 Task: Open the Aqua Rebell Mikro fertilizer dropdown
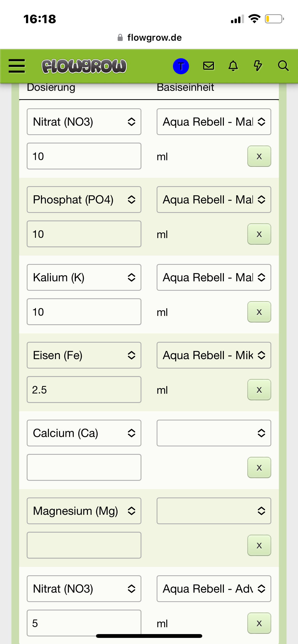pos(214,355)
